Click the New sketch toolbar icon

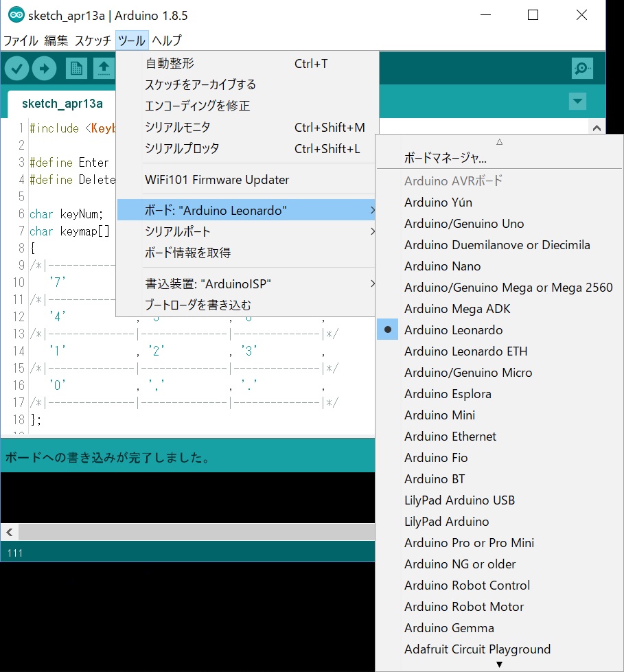coord(76,68)
